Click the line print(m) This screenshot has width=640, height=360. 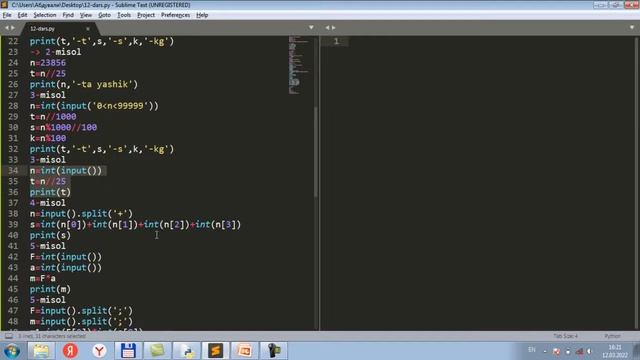coord(50,289)
